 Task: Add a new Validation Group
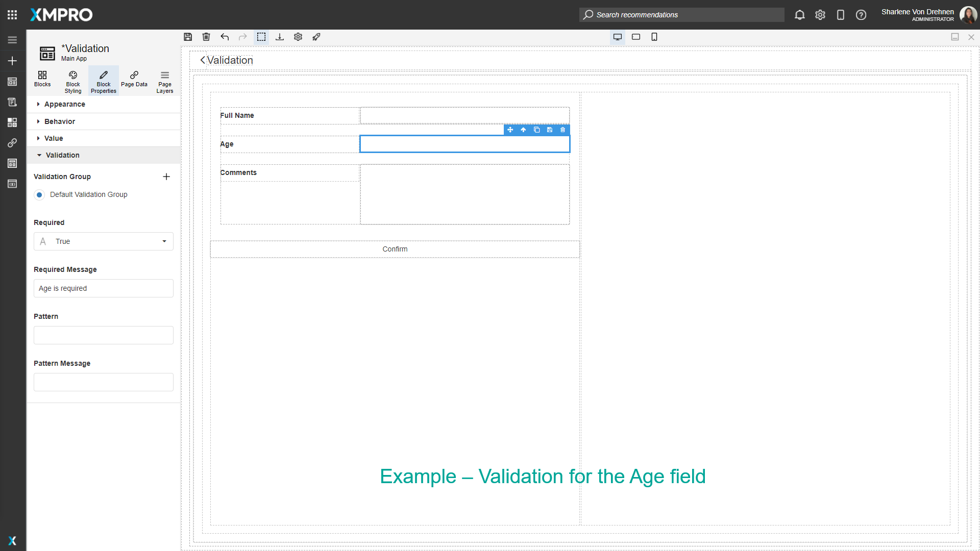click(166, 177)
